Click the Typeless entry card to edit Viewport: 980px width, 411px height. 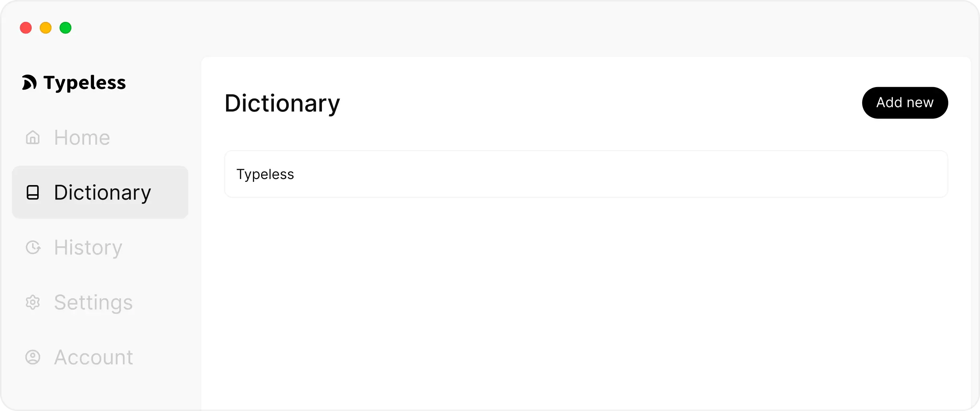point(586,174)
